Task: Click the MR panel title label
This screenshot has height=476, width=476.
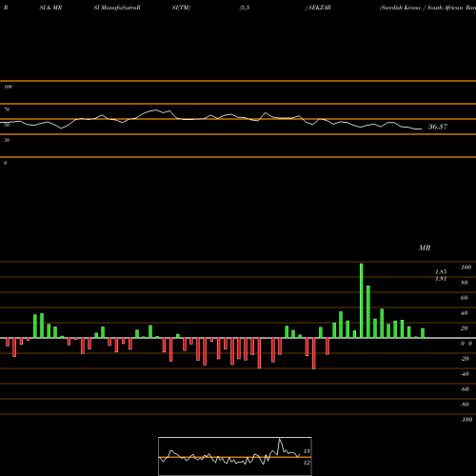Action: [425, 248]
